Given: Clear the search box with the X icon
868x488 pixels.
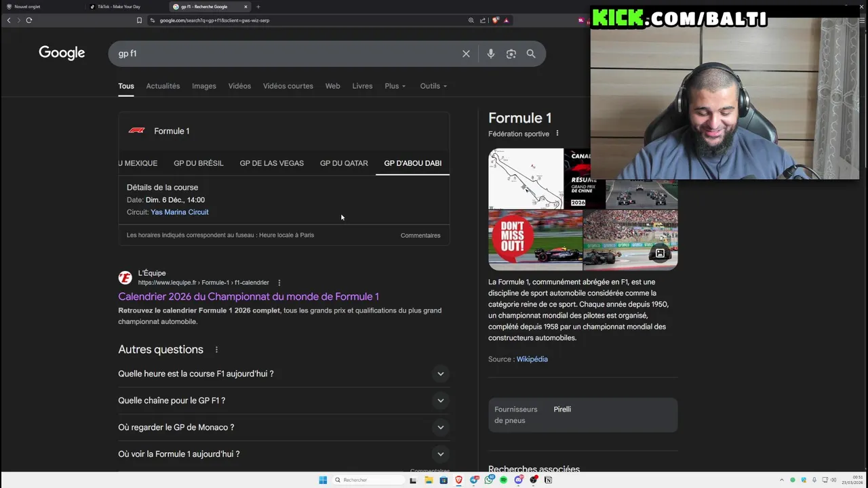Looking at the screenshot, I should [x=466, y=54].
